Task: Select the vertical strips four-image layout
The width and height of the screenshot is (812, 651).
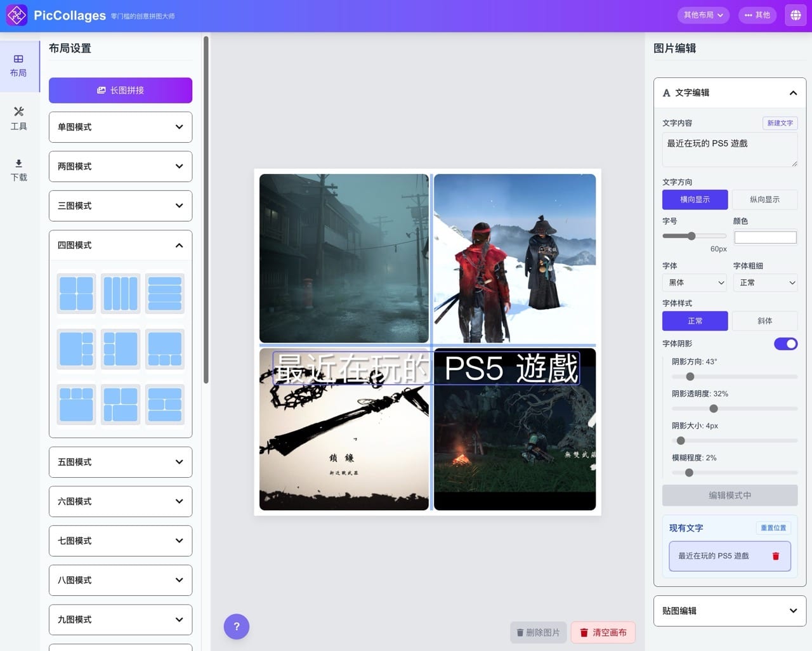Action: point(120,293)
